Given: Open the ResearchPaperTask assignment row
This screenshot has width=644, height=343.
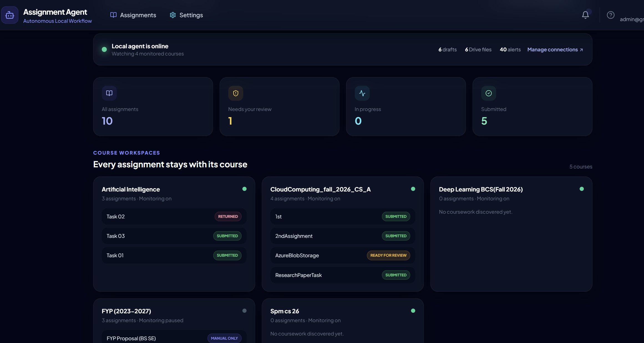Looking at the screenshot, I should 343,275.
